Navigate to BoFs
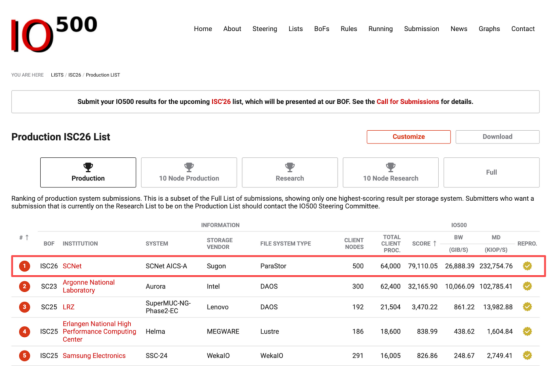 point(322,29)
